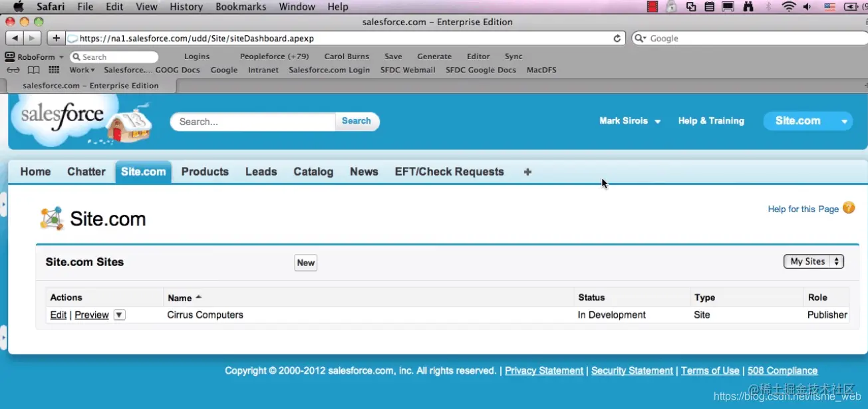Click Edit link for Cirrus Computers

59,315
